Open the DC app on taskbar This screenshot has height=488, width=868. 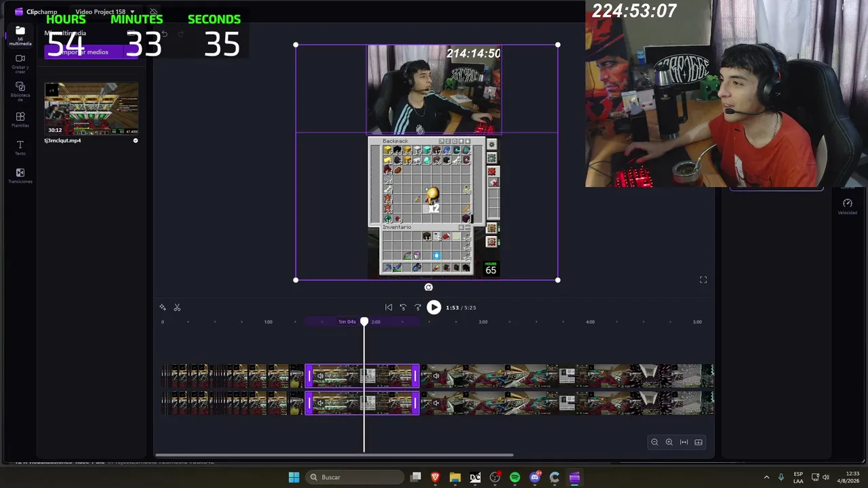pyautogui.click(x=475, y=477)
